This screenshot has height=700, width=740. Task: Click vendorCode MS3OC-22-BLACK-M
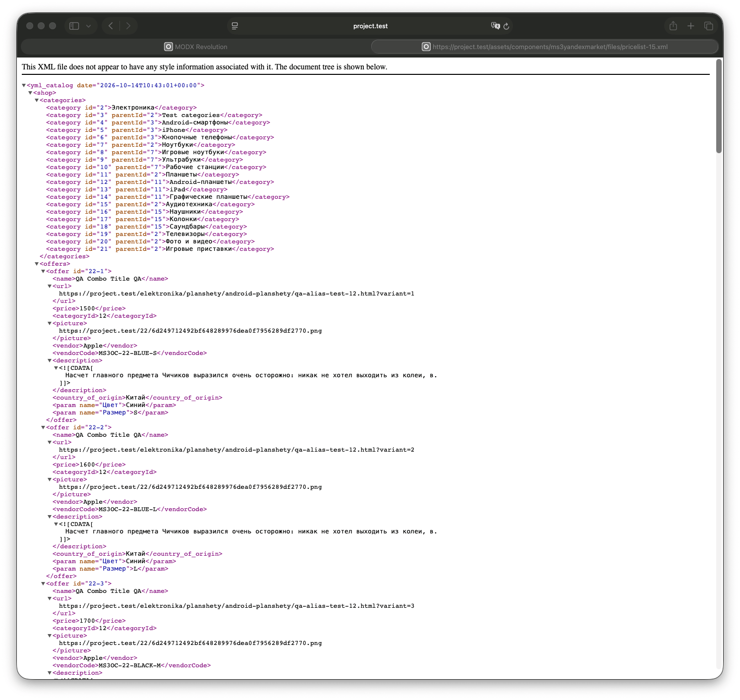coord(130,665)
